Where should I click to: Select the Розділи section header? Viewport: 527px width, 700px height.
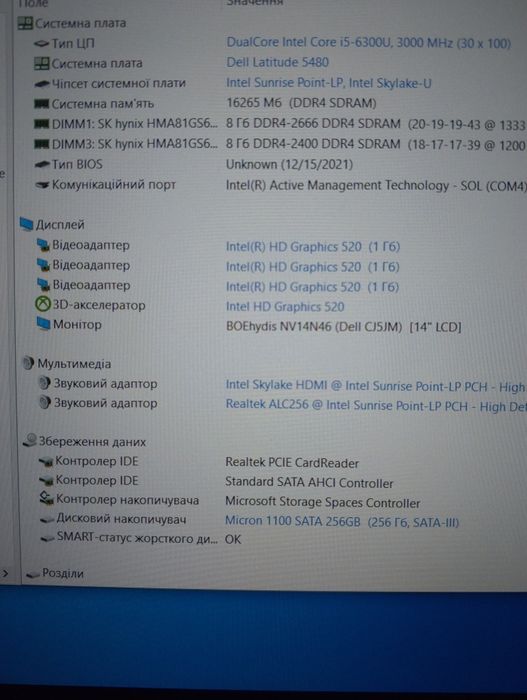click(63, 573)
